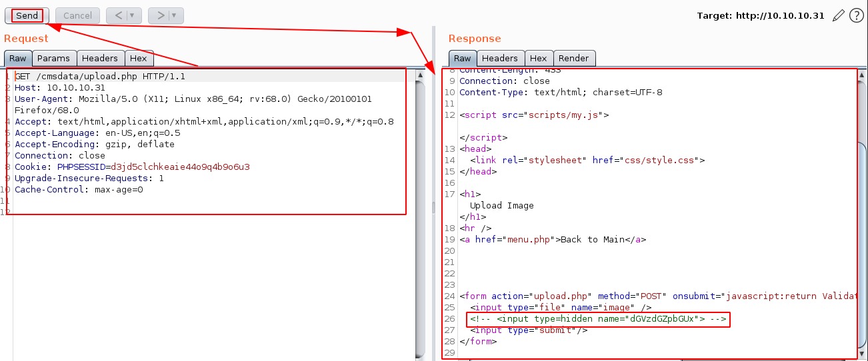Click the Back to Main anchor line
The height and width of the screenshot is (361, 868).
coord(553,239)
